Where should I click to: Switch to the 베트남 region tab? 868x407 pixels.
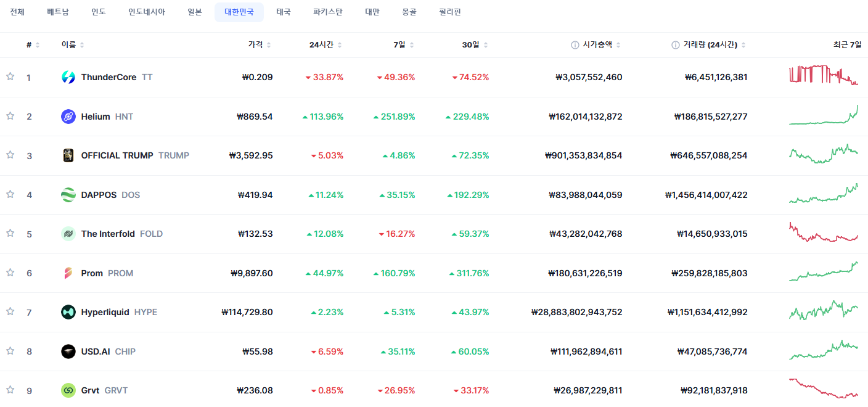point(58,12)
